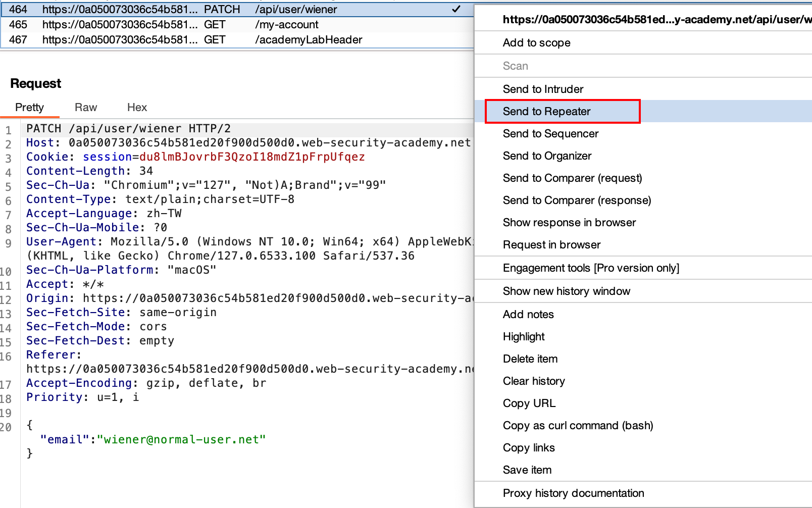The height and width of the screenshot is (508, 812).
Task: Click Send to Comparer (response)
Action: 643,200
